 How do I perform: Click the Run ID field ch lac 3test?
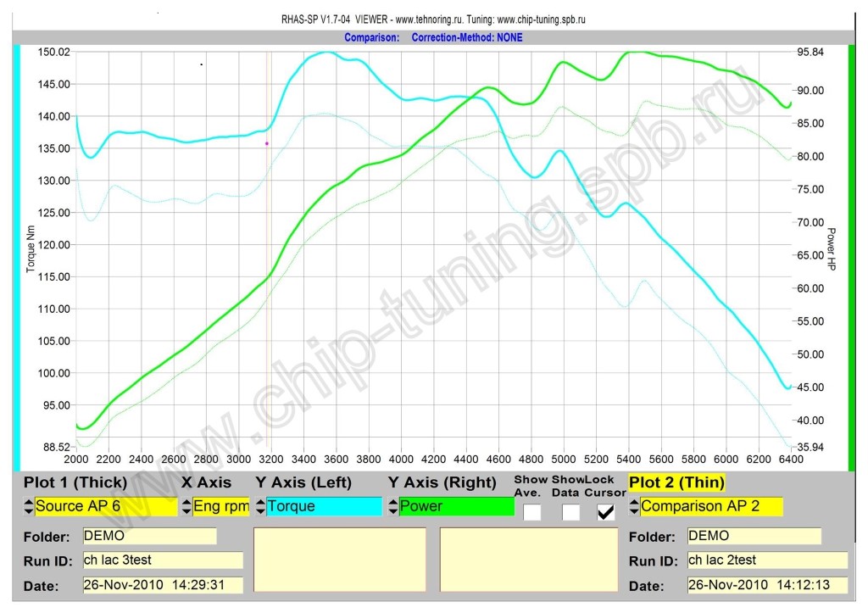pos(162,560)
